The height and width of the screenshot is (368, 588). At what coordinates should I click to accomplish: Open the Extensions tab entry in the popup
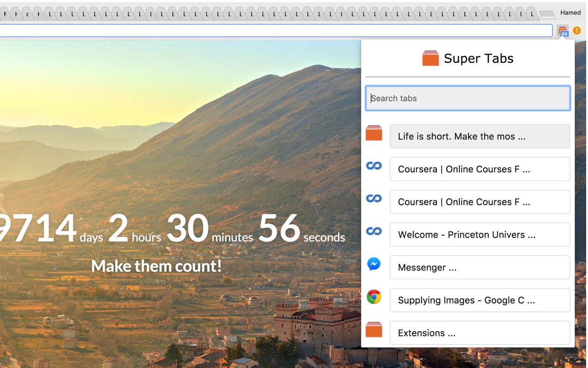[480, 333]
